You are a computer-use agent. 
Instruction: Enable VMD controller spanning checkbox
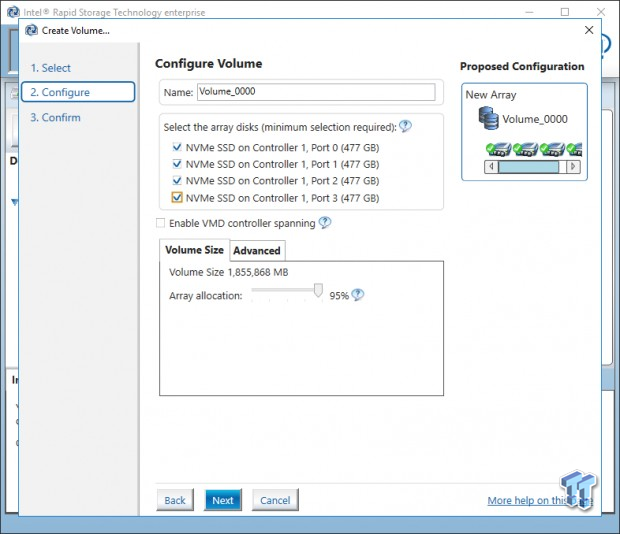(x=161, y=223)
